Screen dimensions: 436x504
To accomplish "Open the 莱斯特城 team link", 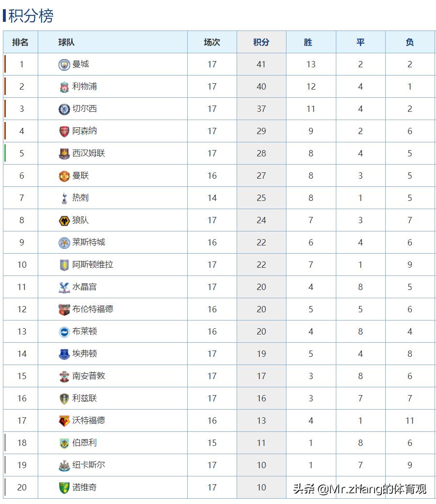I will pyautogui.click(x=89, y=242).
